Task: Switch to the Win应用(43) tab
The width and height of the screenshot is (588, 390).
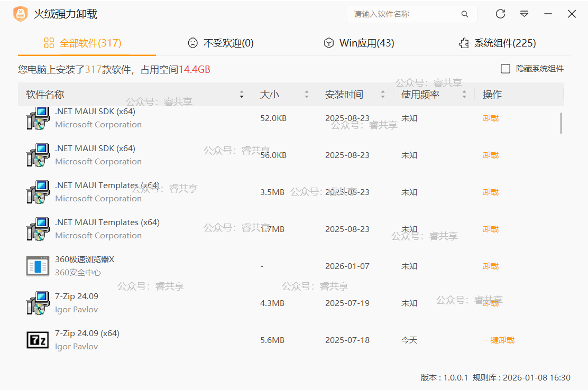Action: (359, 43)
